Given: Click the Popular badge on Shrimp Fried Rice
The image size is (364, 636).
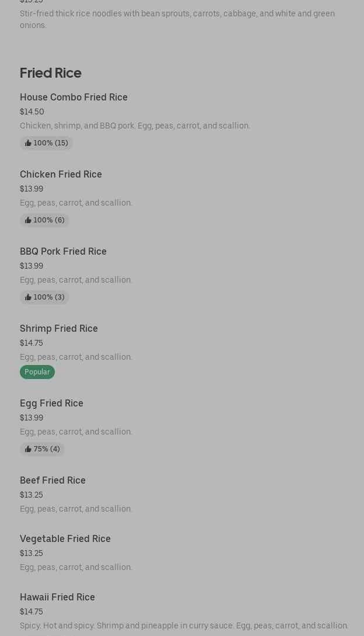Looking at the screenshot, I should [x=37, y=372].
